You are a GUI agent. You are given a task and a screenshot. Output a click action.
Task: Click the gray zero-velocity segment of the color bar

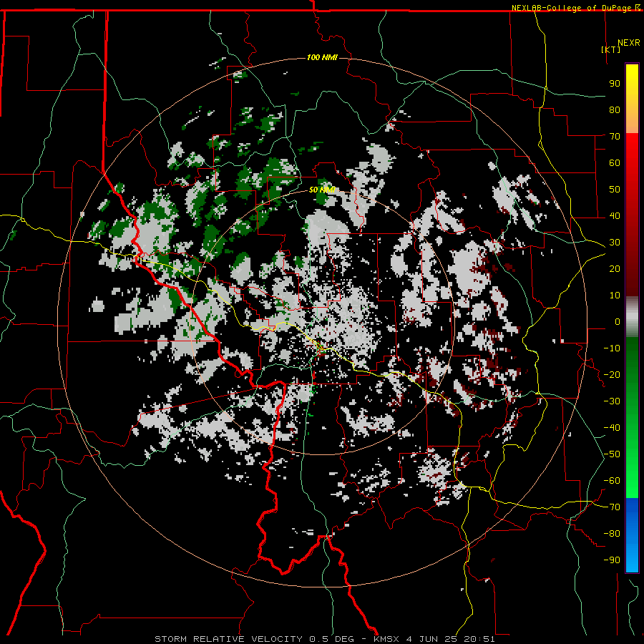632,317
